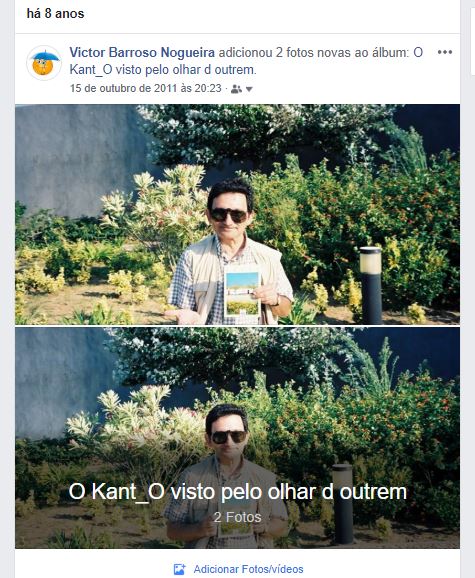Click the friends audience icon by the timestamp

pos(236,89)
